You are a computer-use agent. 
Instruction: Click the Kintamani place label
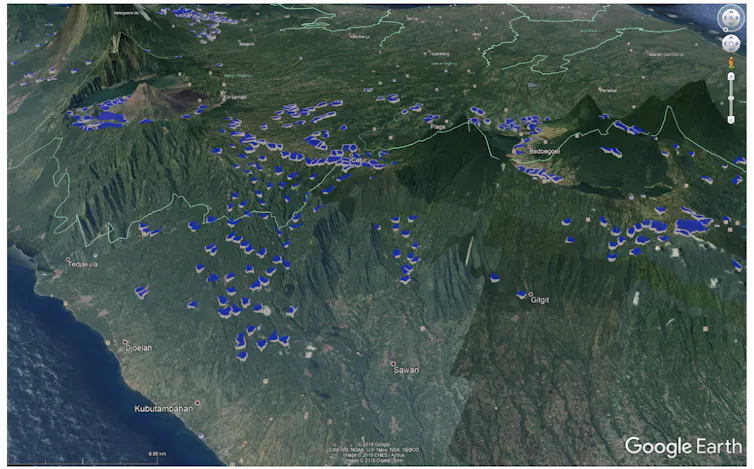(235, 97)
